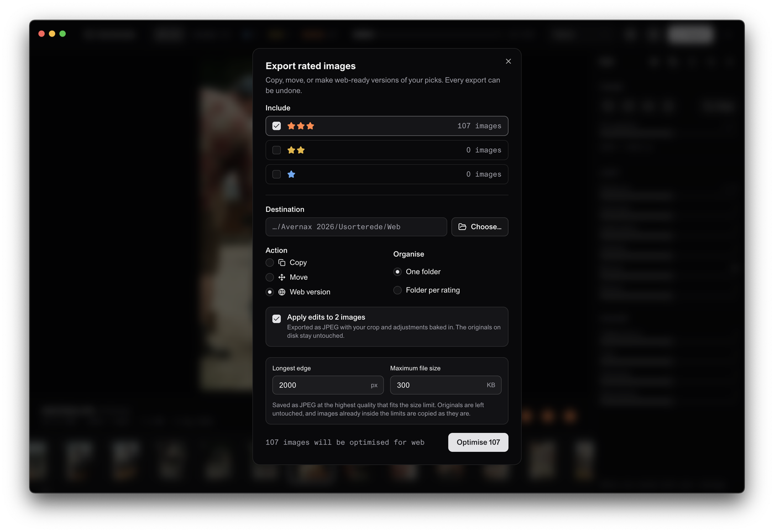Click the '0 images' count in the two-star row

(484, 150)
